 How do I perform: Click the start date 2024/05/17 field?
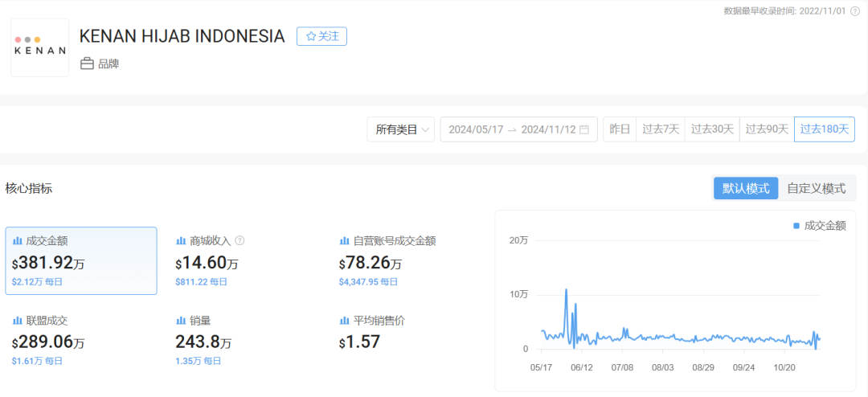coord(476,129)
